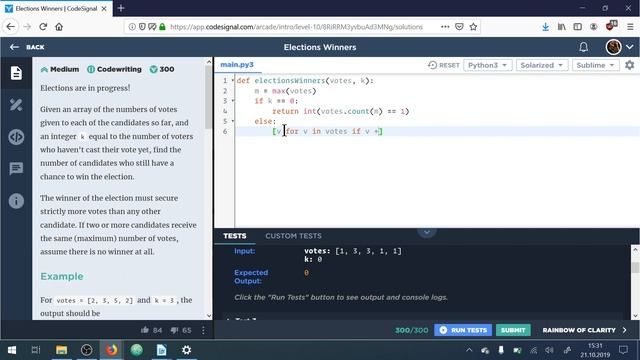The image size is (640, 360).
Task: Open the Solarized theme dropdown
Action: 542,65
